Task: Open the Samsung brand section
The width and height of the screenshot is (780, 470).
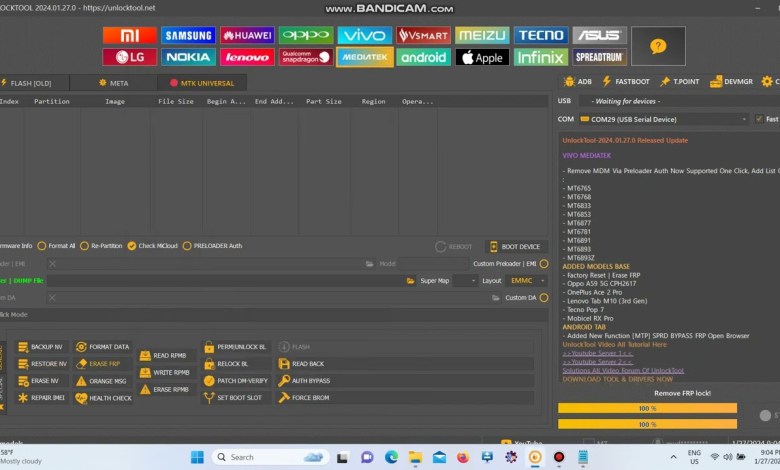Action: point(188,35)
